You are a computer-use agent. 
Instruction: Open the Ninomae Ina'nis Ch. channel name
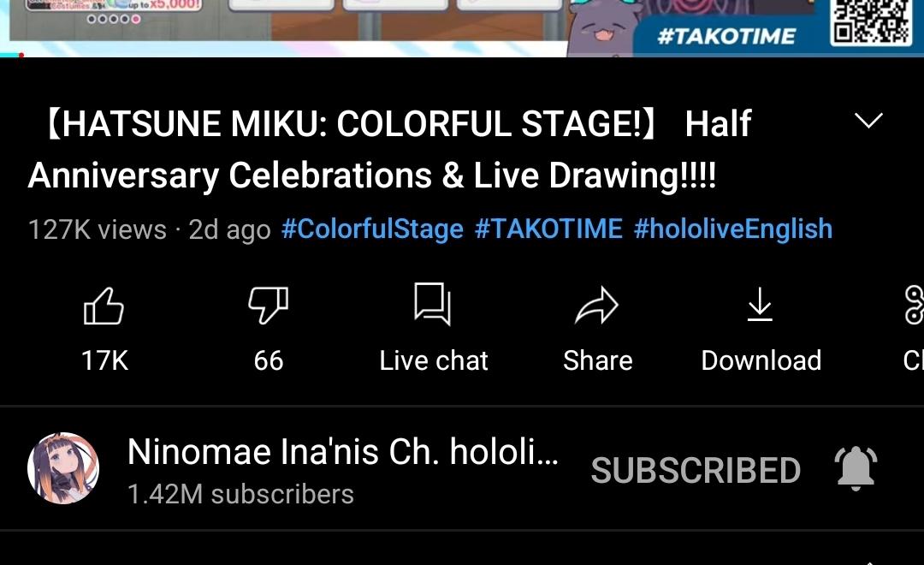pos(343,452)
